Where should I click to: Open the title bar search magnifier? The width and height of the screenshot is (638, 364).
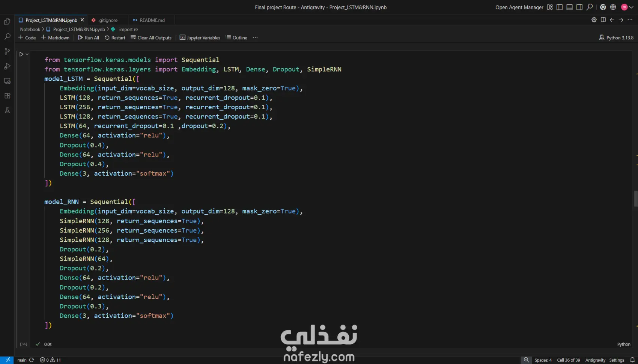[590, 7]
